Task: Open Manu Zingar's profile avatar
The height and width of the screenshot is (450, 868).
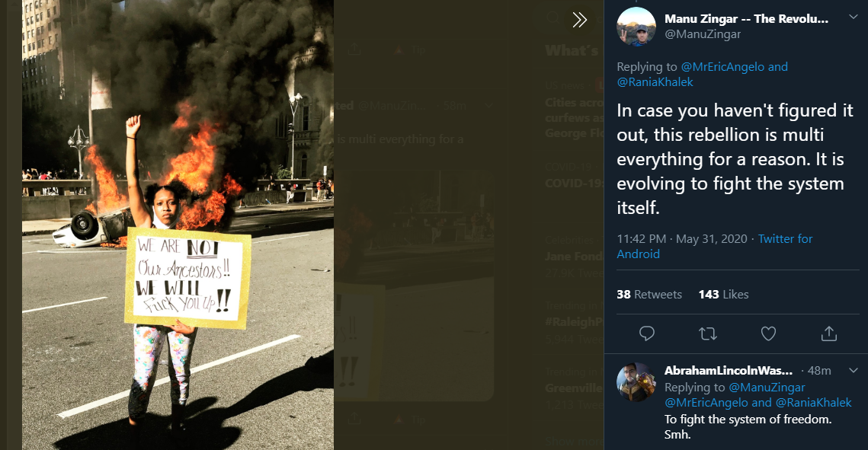Action: click(636, 27)
